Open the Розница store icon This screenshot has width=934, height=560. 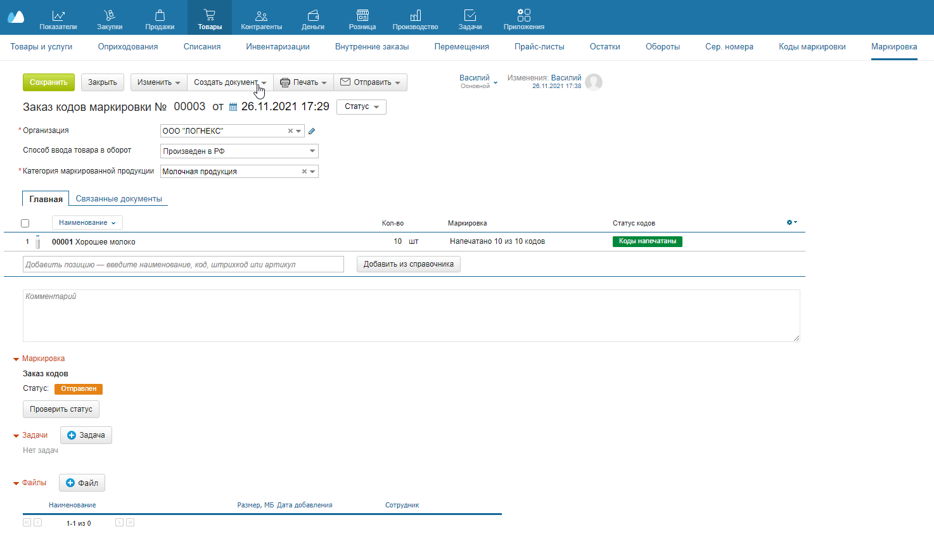pos(362,16)
